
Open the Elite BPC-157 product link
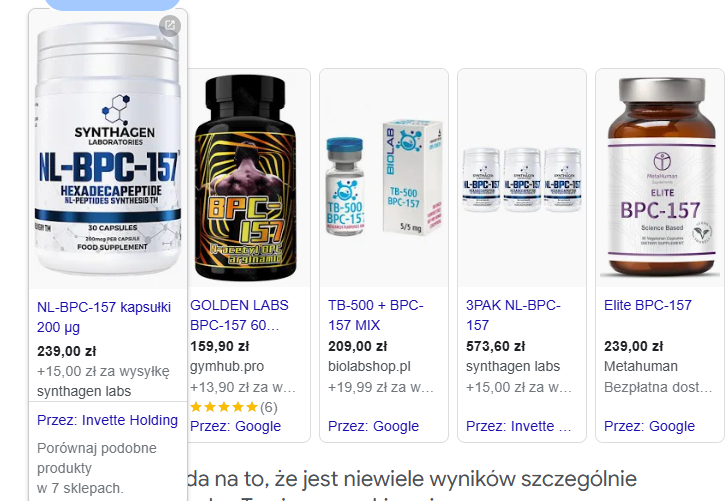point(648,305)
